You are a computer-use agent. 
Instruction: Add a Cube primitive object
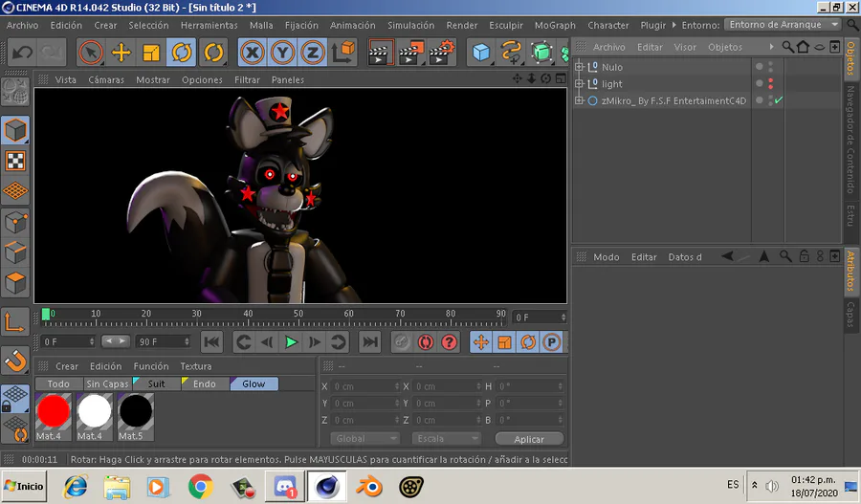coord(481,53)
